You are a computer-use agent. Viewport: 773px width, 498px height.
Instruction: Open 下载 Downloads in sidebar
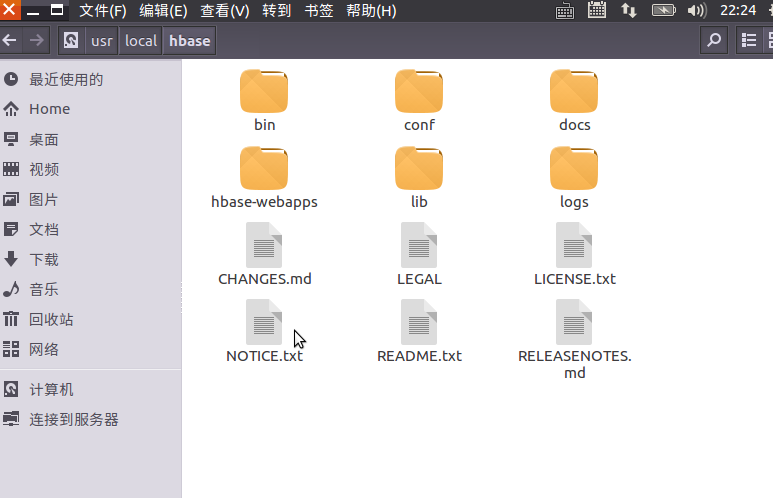[91, 259]
